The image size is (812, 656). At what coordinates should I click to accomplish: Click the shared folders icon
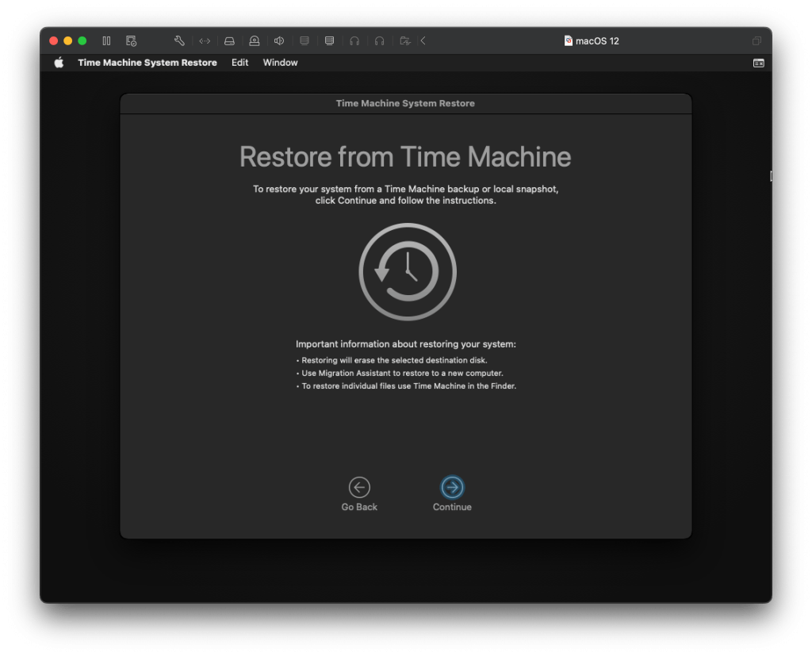(405, 41)
